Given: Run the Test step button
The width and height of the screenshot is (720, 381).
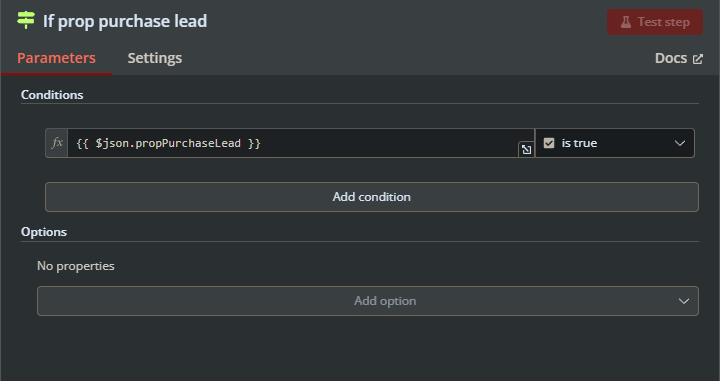Looking at the screenshot, I should [655, 22].
